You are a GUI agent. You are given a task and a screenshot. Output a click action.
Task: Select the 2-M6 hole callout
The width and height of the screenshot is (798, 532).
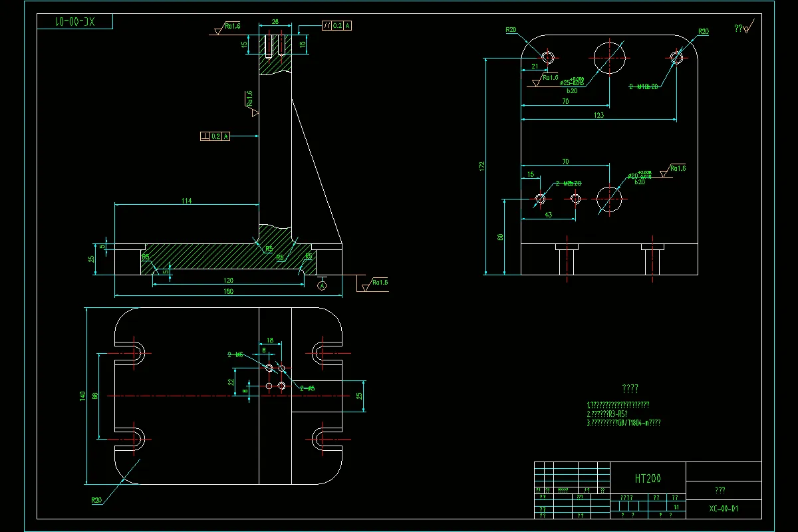(235, 354)
